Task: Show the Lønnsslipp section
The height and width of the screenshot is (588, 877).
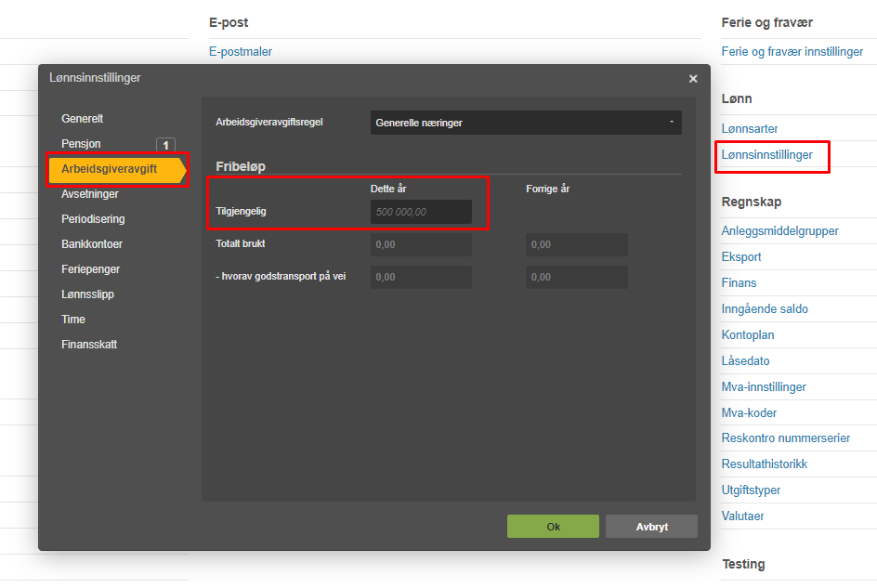Action: pos(88,294)
